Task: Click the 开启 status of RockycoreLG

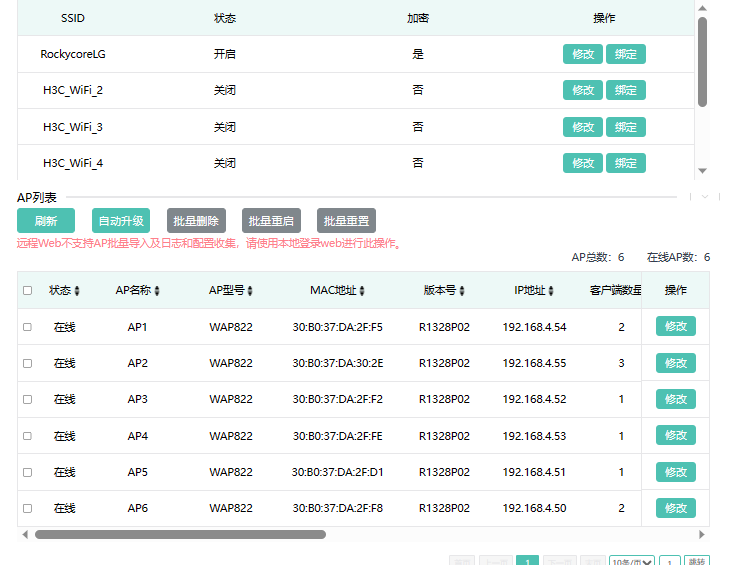Action: click(x=225, y=54)
